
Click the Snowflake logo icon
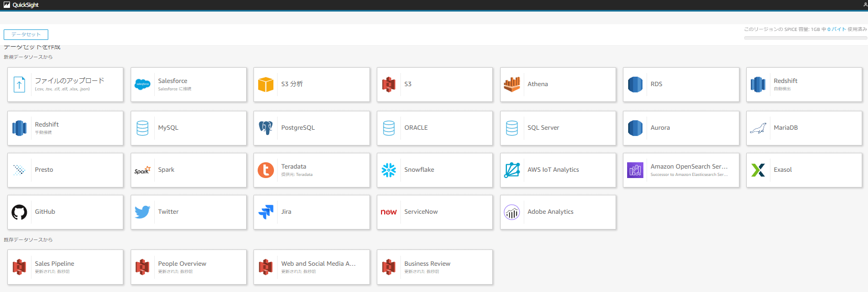pyautogui.click(x=389, y=170)
